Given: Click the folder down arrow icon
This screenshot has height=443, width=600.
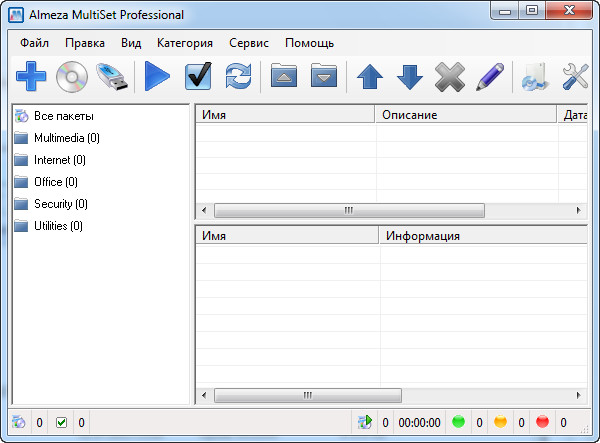Looking at the screenshot, I should click(323, 76).
